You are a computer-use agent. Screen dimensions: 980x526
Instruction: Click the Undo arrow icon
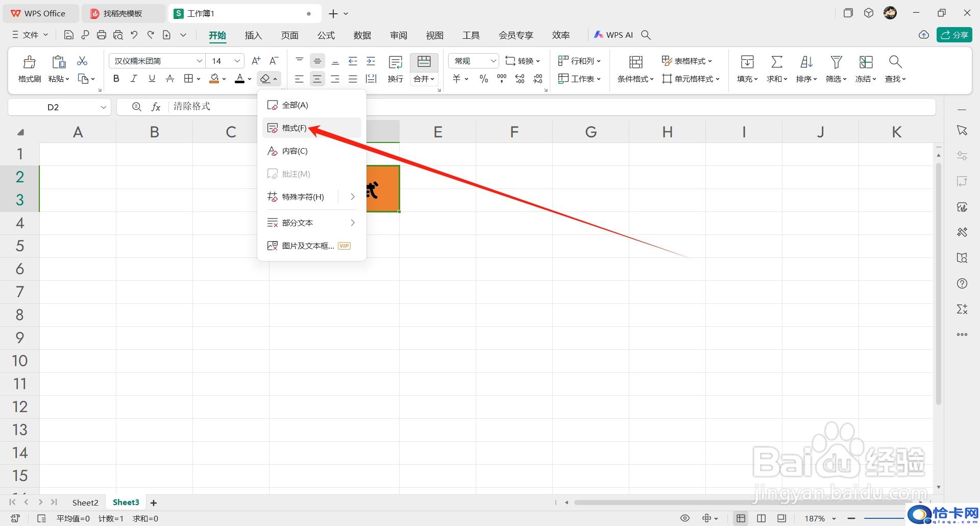[134, 35]
